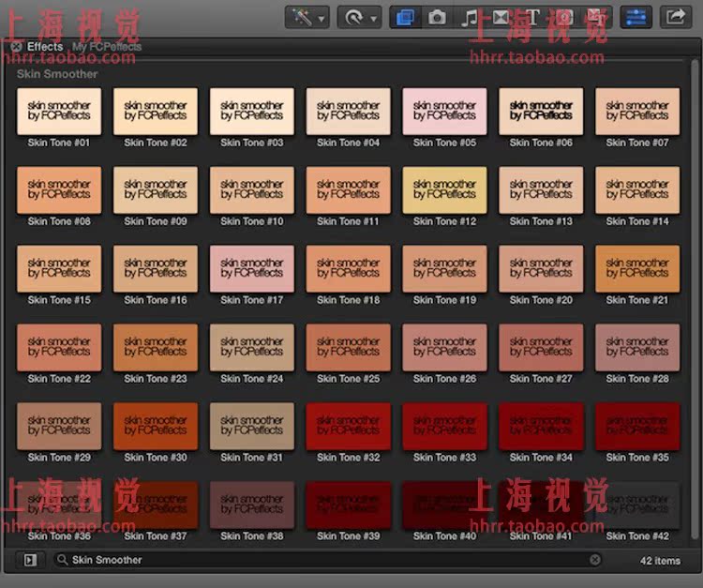Pick the rosy Skin Tone #17
Screen dimensions: 703x588
tap(252, 268)
